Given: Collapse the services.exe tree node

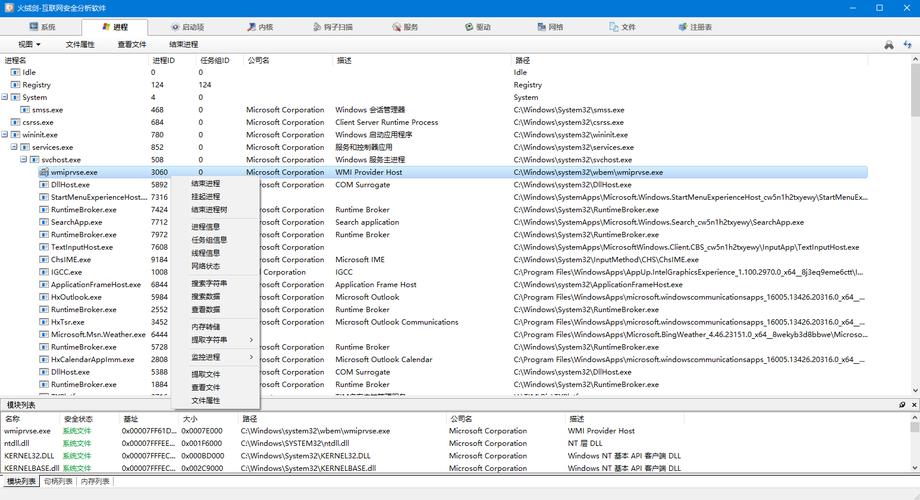Looking at the screenshot, I should click(x=15, y=147).
